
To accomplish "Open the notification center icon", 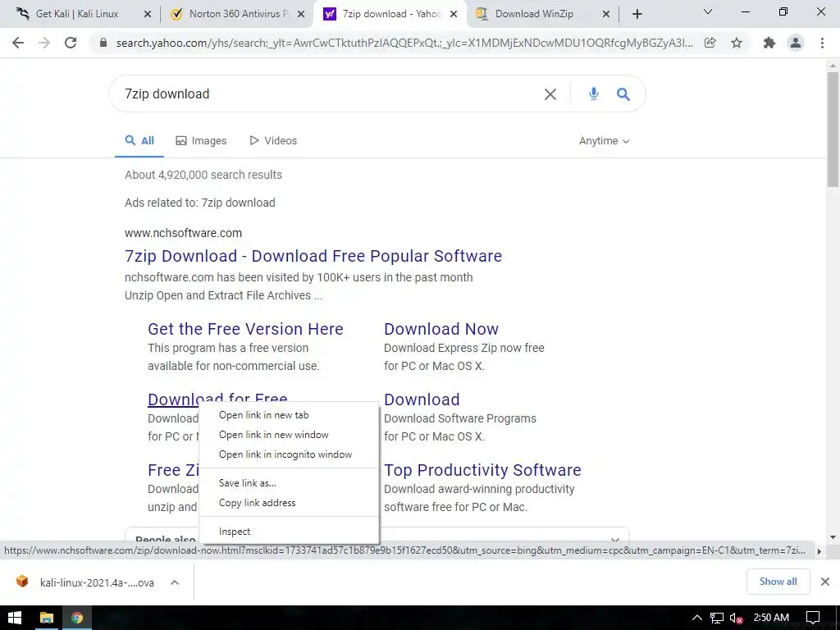I will click(813, 618).
